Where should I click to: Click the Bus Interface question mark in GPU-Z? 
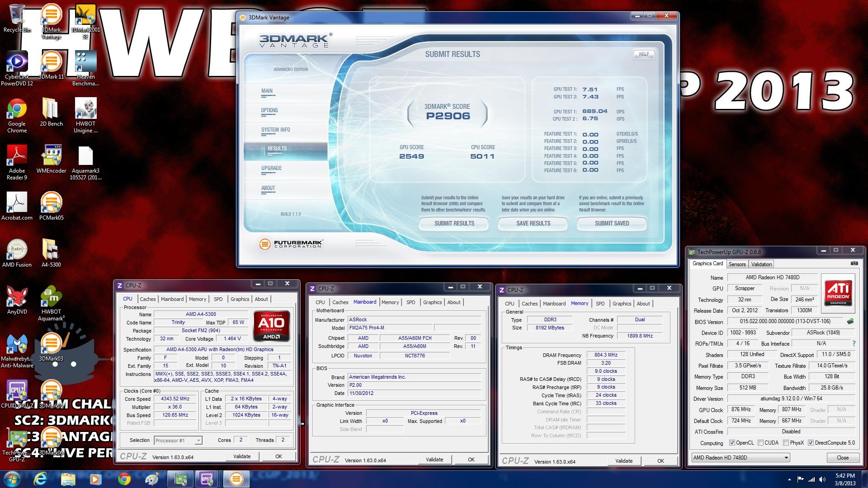[854, 343]
